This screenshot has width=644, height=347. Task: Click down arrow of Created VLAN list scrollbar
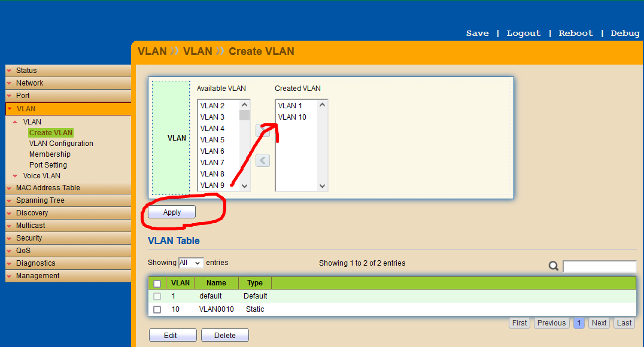323,186
